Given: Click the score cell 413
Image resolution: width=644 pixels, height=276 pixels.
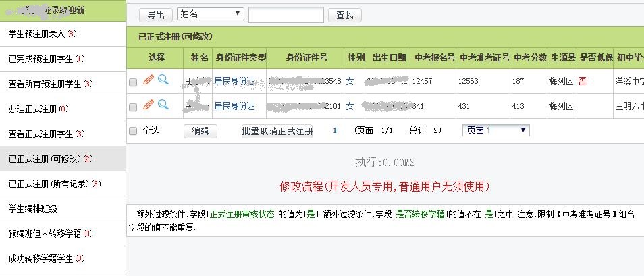Looking at the screenshot, I should [518, 107].
